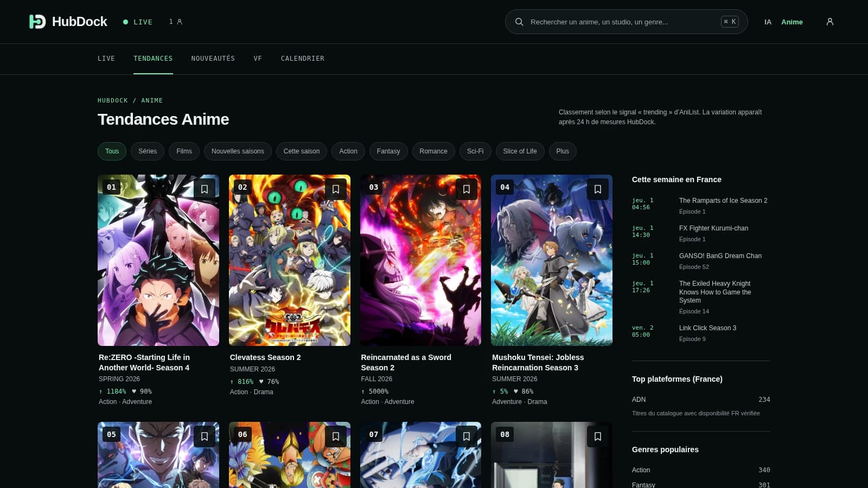Screen dimensions: 868x488
Task: Select the Romance filter chip
Action: click(433, 151)
